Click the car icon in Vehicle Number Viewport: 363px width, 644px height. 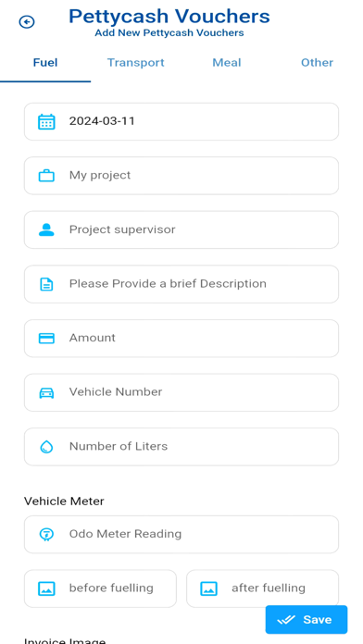(46, 392)
